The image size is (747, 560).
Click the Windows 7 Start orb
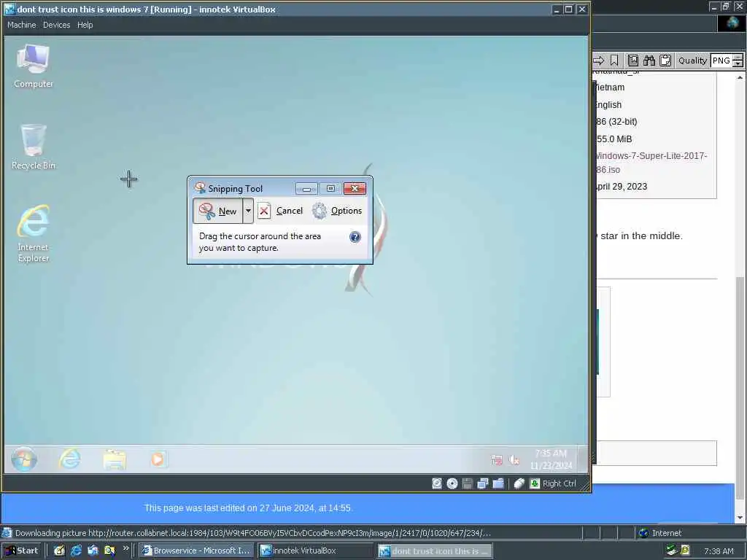tap(24, 459)
